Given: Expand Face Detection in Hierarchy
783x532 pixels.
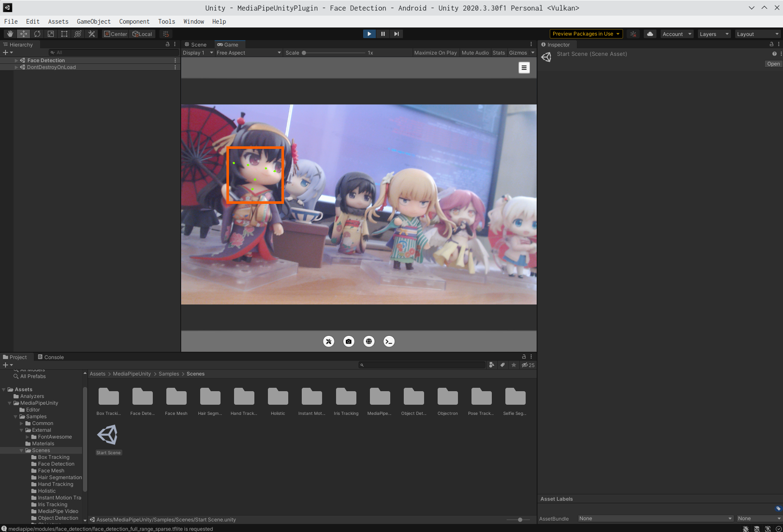Looking at the screenshot, I should 17,60.
